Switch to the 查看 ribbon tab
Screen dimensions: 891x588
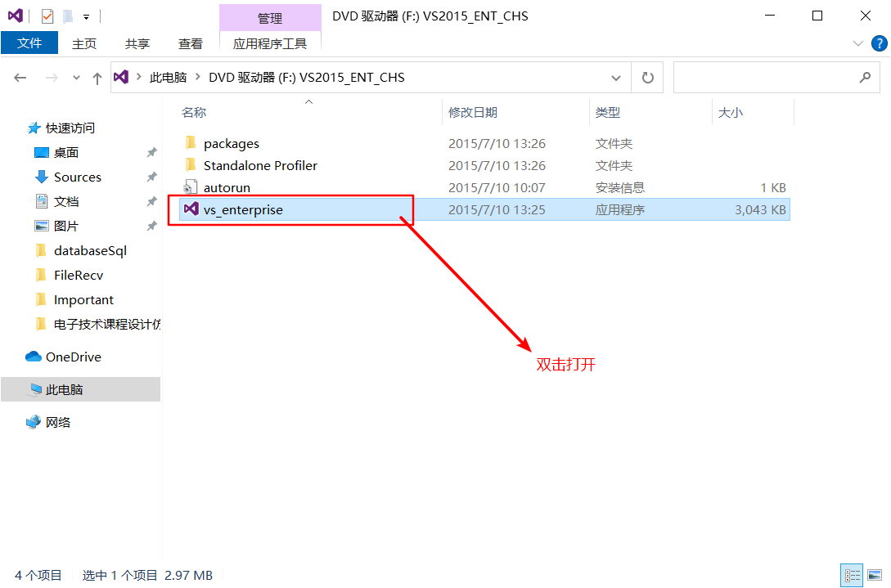click(191, 43)
